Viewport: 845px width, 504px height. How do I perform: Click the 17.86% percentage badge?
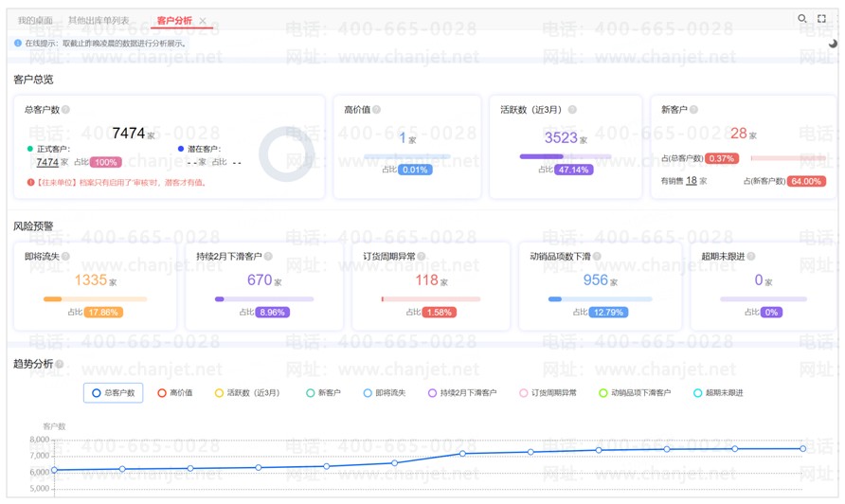[103, 312]
